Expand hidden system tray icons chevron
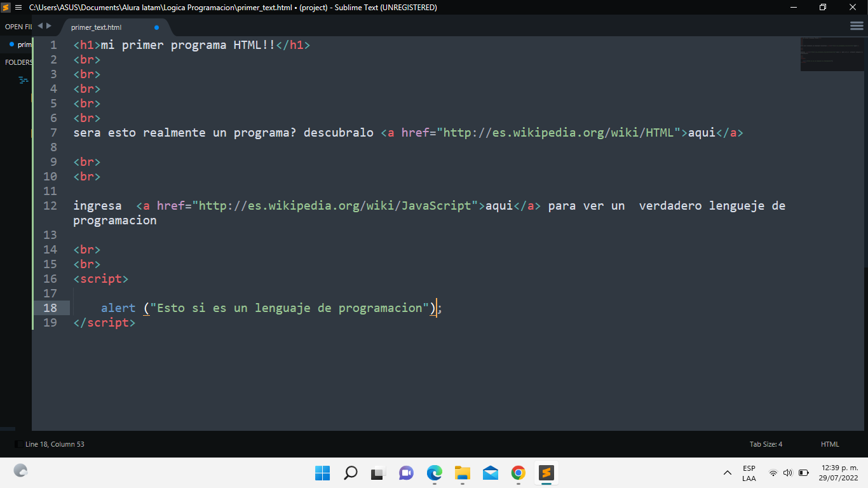The height and width of the screenshot is (488, 868). pyautogui.click(x=728, y=473)
